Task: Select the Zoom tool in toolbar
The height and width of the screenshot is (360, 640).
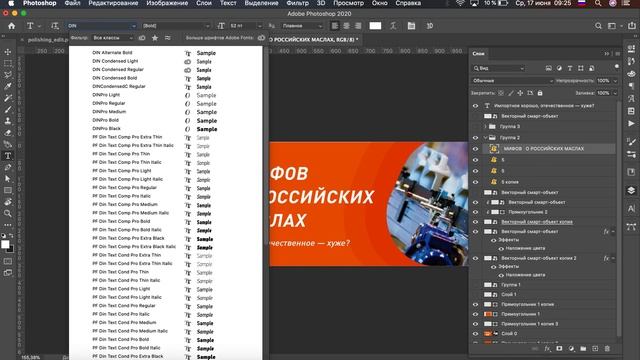Action: pos(8,213)
